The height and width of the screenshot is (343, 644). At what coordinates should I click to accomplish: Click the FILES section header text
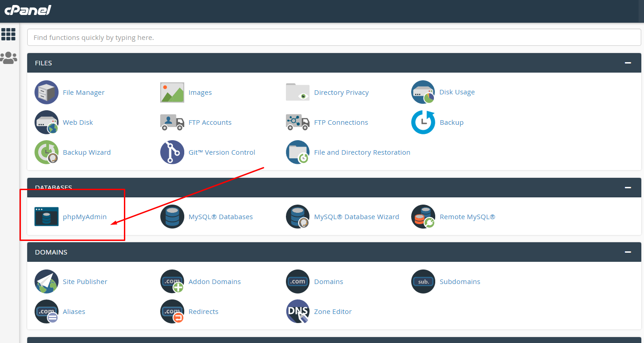pos(44,63)
